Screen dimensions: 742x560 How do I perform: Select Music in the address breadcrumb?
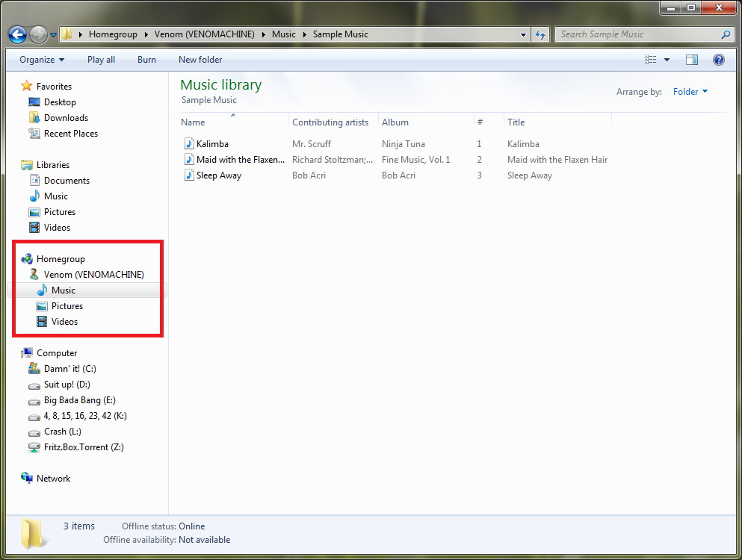[283, 34]
